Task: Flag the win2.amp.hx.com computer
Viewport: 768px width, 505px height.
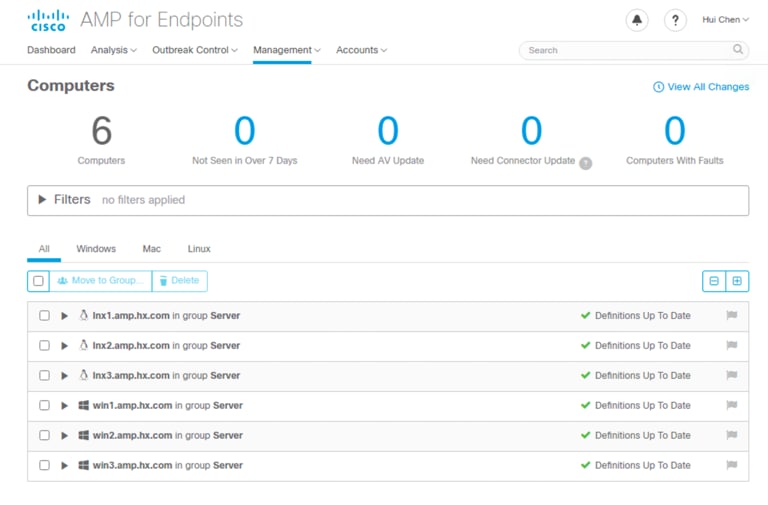Action: (x=732, y=435)
